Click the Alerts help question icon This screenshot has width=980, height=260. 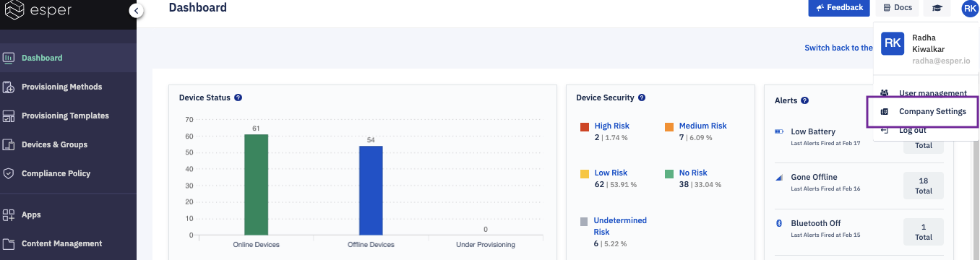click(x=804, y=101)
